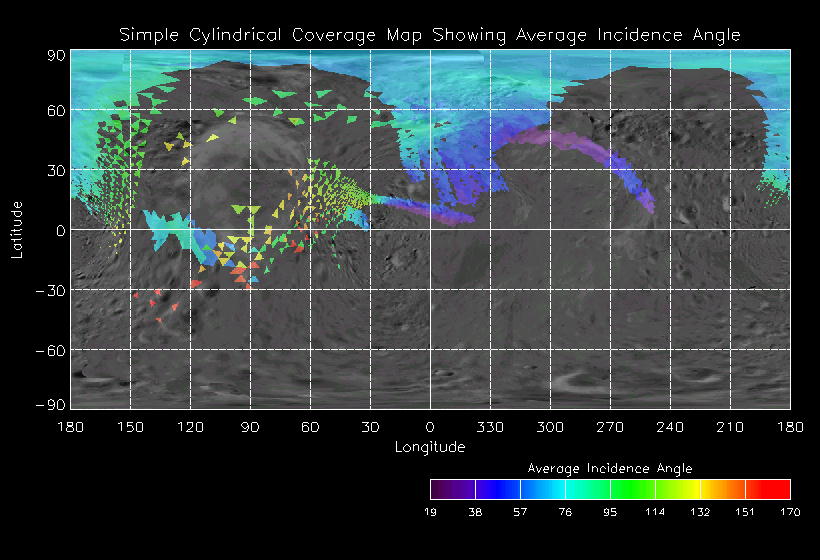The width and height of the screenshot is (820, 560).
Task: Click the longitude axis label "210"
Action: (730, 427)
